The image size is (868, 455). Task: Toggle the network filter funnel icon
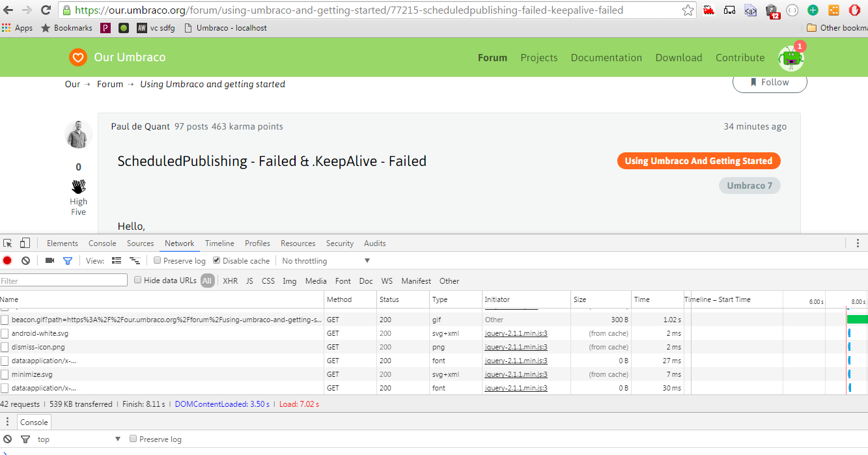click(x=67, y=261)
